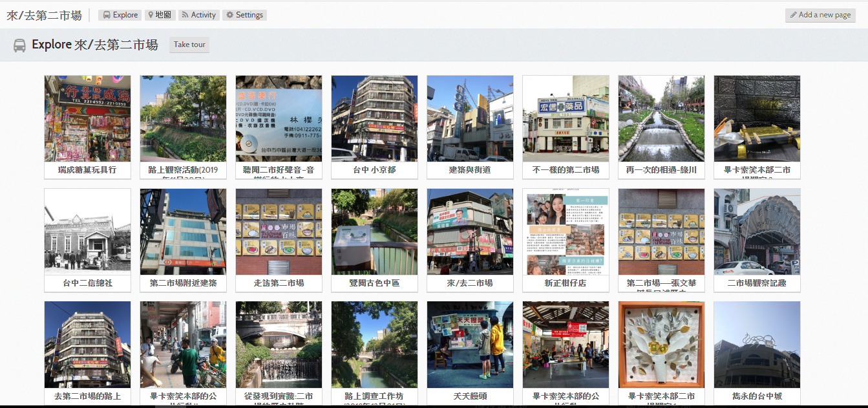This screenshot has height=408, width=868.
Task: Click the bus icon beside the Explore heading
Action: click(x=20, y=45)
